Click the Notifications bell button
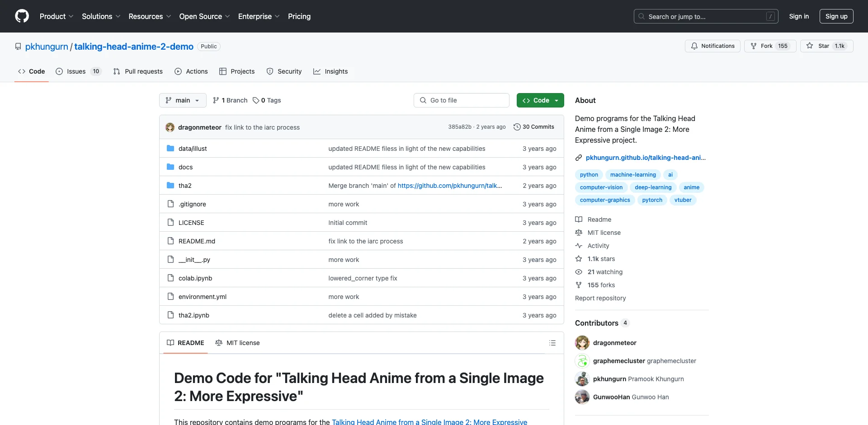 point(712,46)
